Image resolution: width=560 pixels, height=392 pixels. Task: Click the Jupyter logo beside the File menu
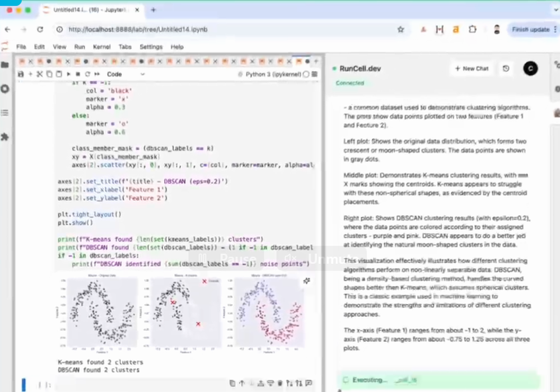4,46
